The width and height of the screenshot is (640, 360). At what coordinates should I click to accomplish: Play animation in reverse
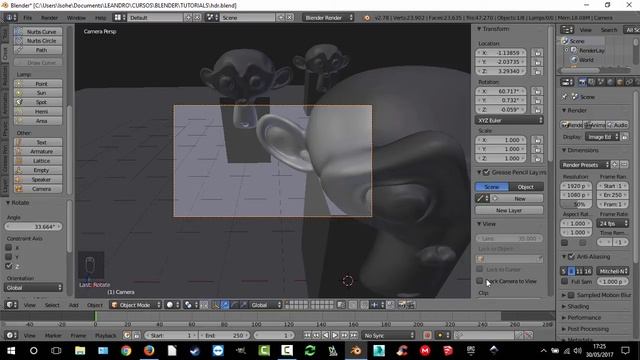pyautogui.click(x=326, y=335)
